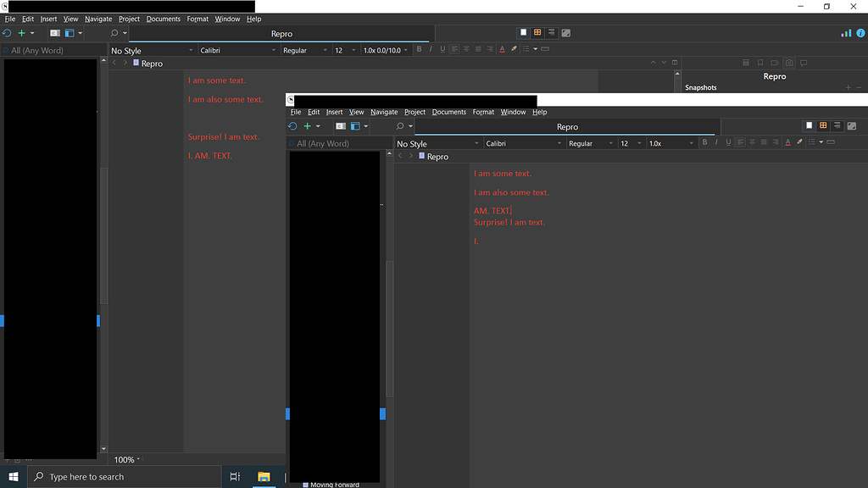Image resolution: width=868 pixels, height=488 pixels.
Task: Open 1.0x line spacing dropdown in front window
Action: click(x=671, y=143)
